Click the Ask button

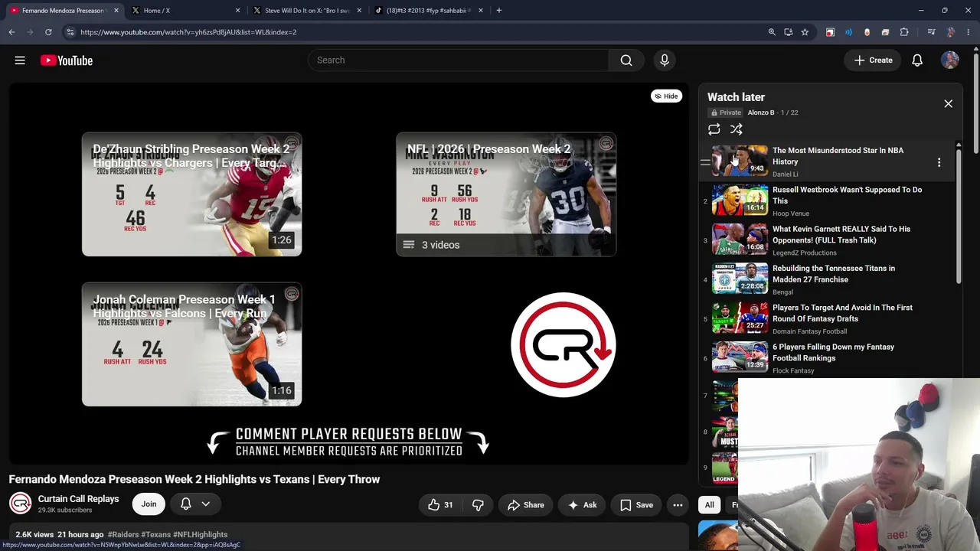[x=583, y=505]
